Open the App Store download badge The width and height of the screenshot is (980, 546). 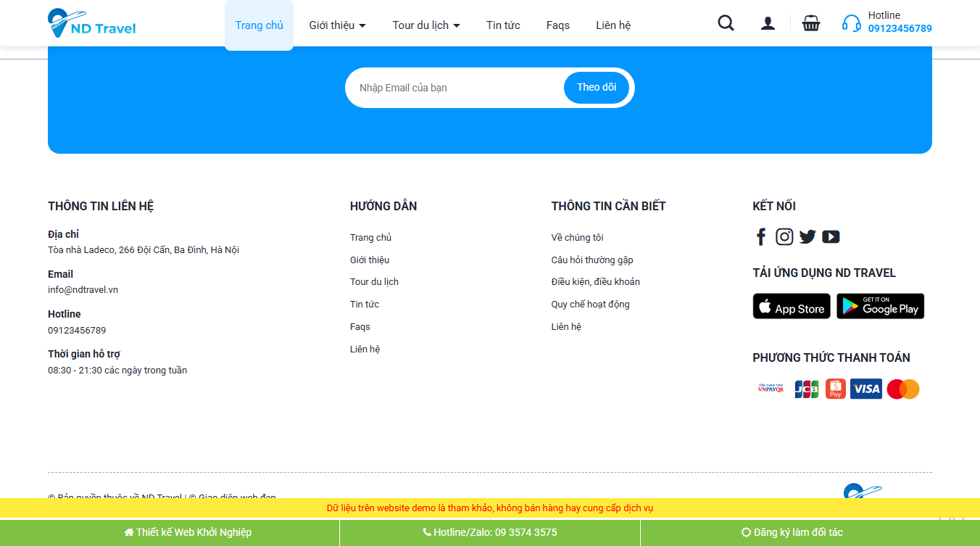pos(792,306)
